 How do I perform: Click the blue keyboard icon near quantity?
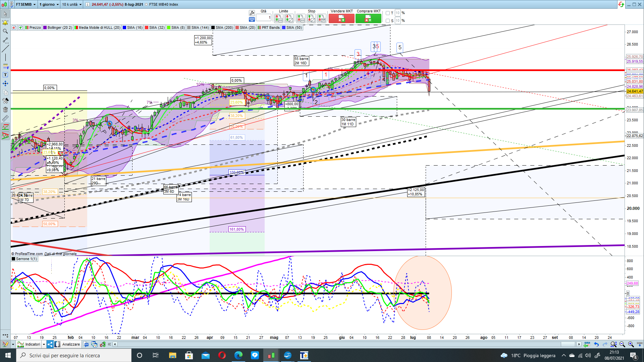[x=252, y=19]
